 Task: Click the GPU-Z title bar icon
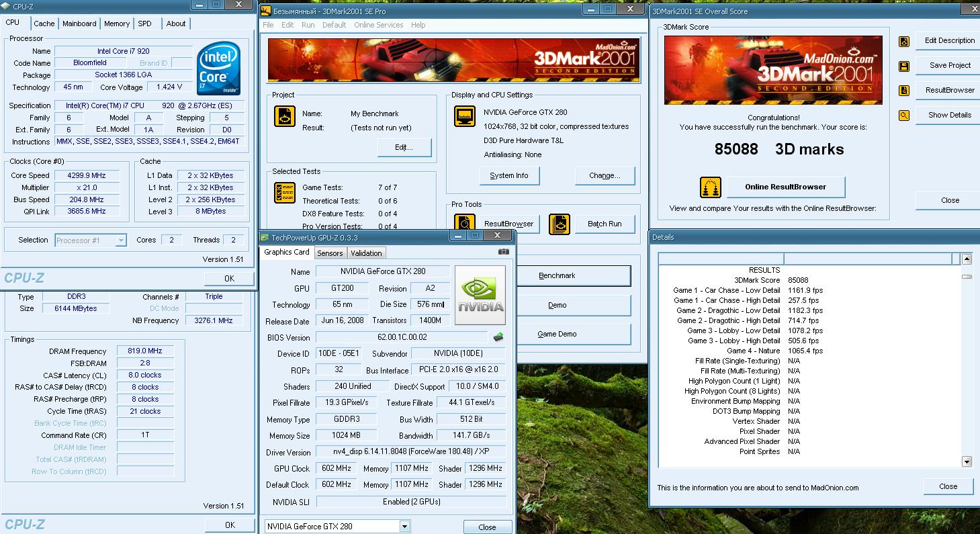coord(265,237)
